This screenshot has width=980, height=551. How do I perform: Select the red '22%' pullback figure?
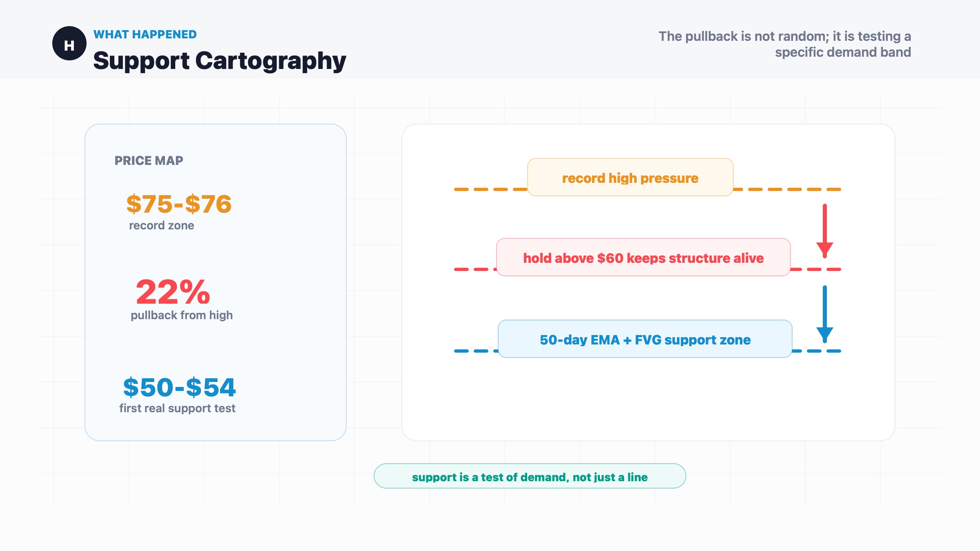173,292
